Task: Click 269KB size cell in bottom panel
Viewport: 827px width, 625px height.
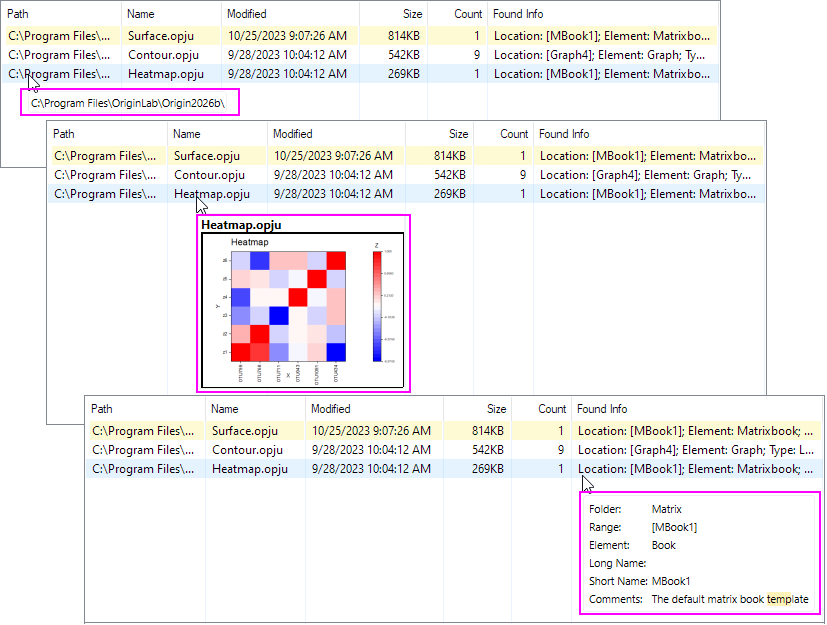Action: tap(488, 468)
